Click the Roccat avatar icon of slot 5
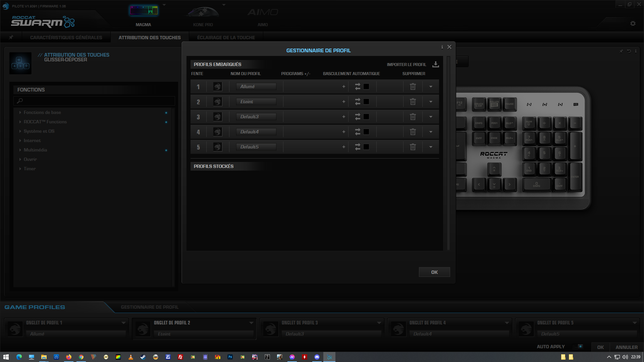Viewport: 644px width, 362px height. pos(218,147)
